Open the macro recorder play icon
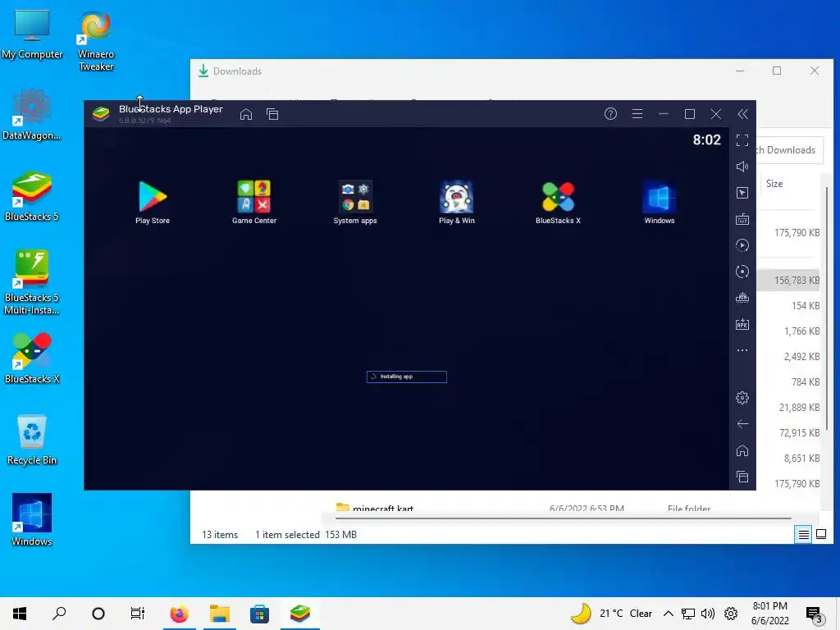The image size is (840, 630). pos(742,245)
